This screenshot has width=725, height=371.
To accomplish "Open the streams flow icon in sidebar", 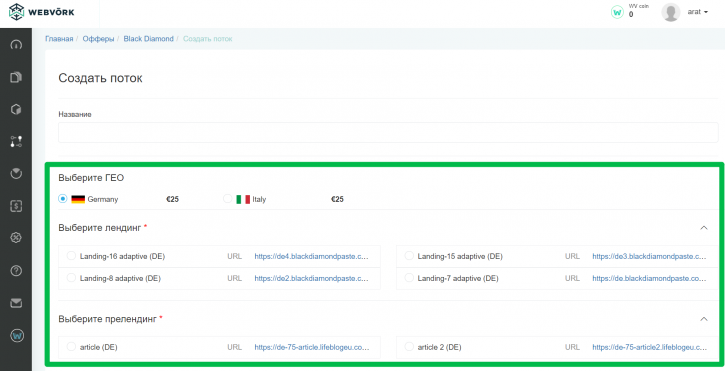I will click(16, 142).
